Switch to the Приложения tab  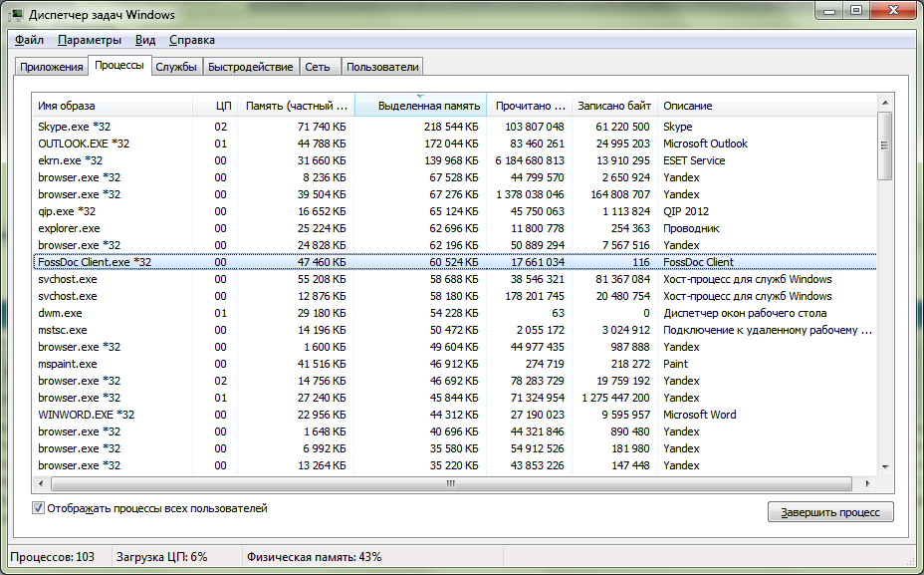click(x=51, y=67)
